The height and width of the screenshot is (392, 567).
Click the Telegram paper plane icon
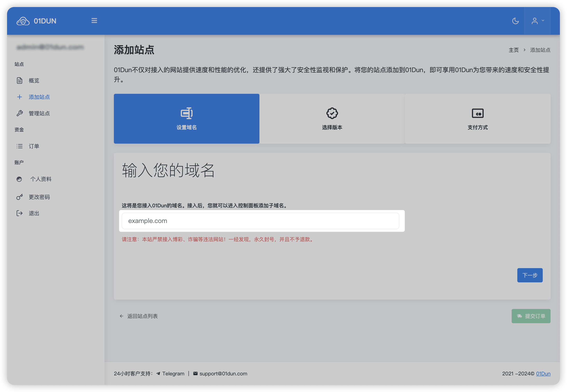[158, 374]
